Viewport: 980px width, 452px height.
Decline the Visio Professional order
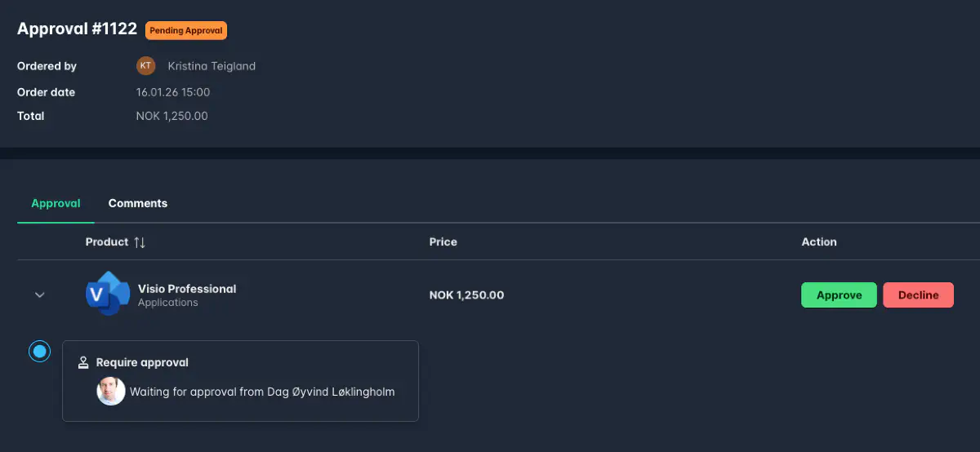click(x=918, y=295)
